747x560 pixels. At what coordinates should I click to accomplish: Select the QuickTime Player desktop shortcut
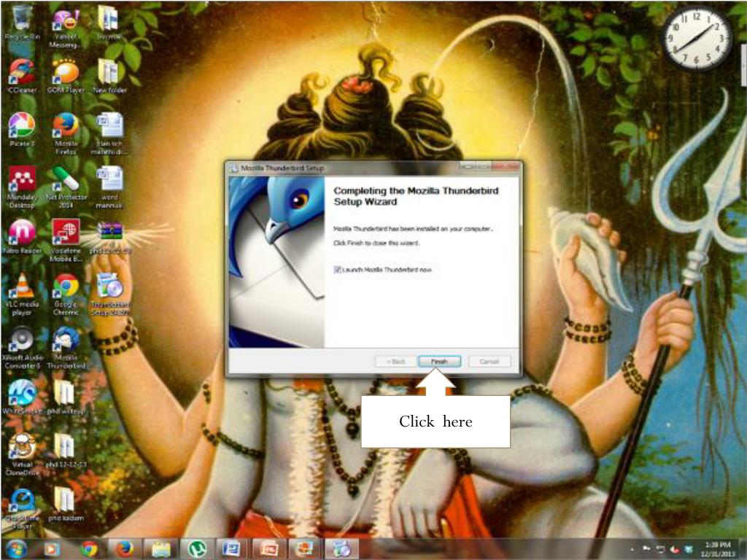tap(22, 508)
